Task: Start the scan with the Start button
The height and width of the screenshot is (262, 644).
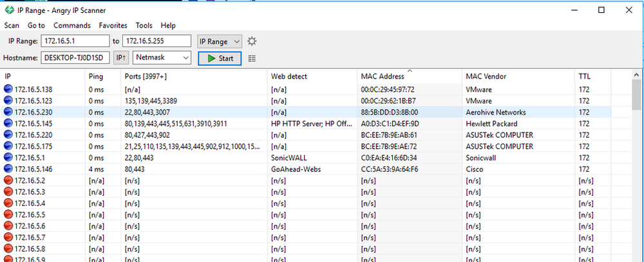Action: [220, 59]
